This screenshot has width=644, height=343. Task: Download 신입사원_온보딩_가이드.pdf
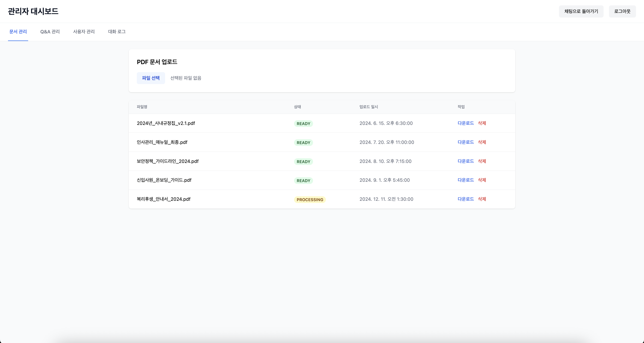pos(465,180)
